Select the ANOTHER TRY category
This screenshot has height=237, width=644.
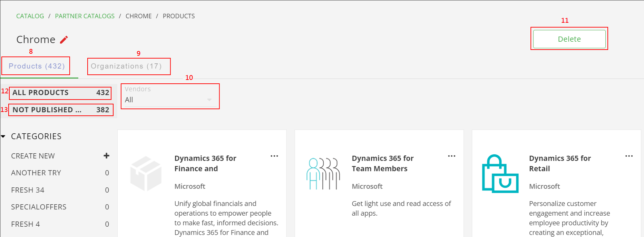pos(60,173)
